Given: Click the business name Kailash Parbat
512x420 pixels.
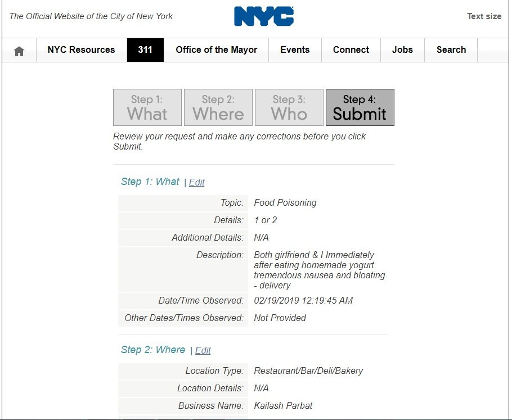Looking at the screenshot, I should (283, 405).
